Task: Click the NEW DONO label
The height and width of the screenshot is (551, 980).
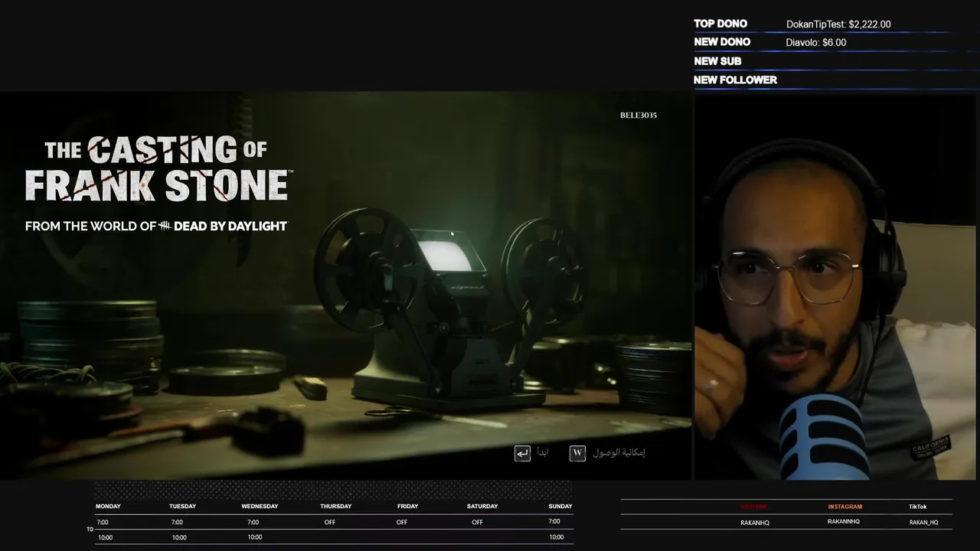Action: click(722, 42)
